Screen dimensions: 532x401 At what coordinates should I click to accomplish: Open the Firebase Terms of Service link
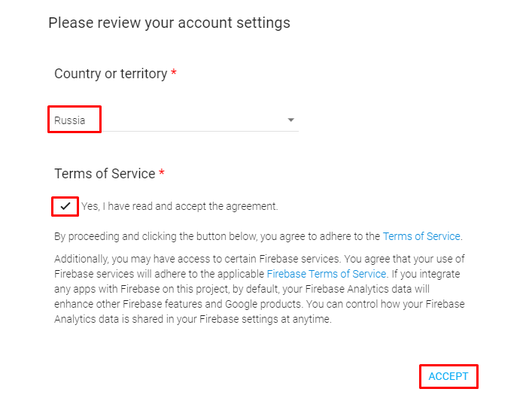327,274
